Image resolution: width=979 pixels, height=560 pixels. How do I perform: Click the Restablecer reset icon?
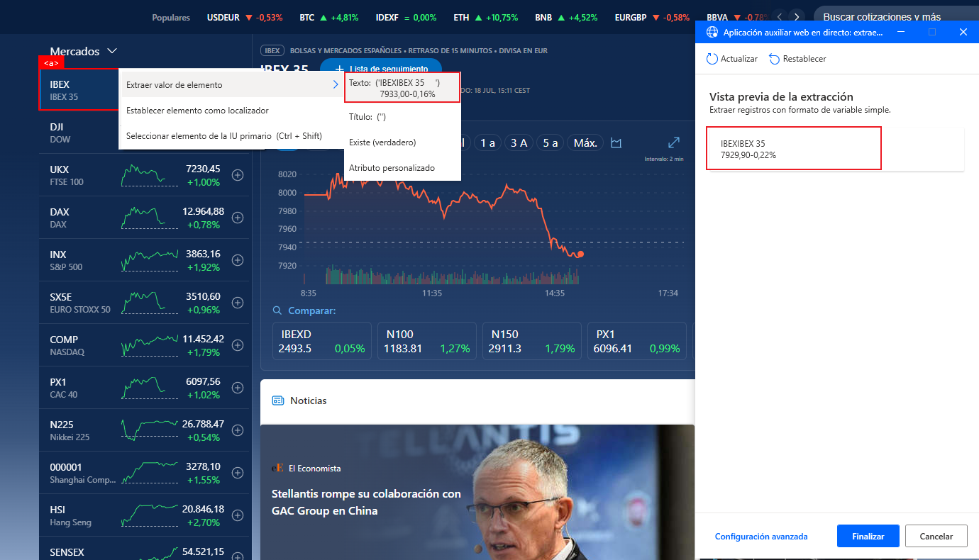click(775, 59)
